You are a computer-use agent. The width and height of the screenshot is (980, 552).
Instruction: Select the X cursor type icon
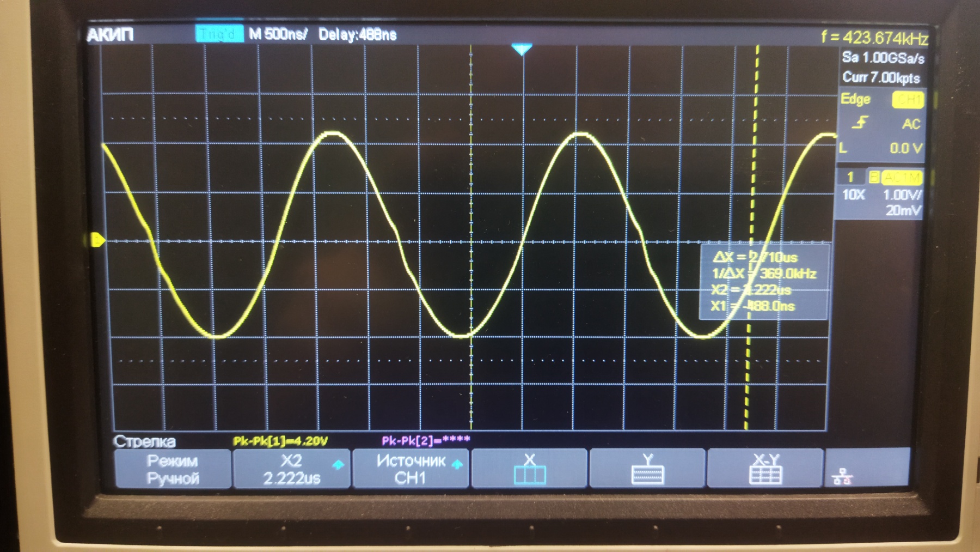tap(529, 468)
